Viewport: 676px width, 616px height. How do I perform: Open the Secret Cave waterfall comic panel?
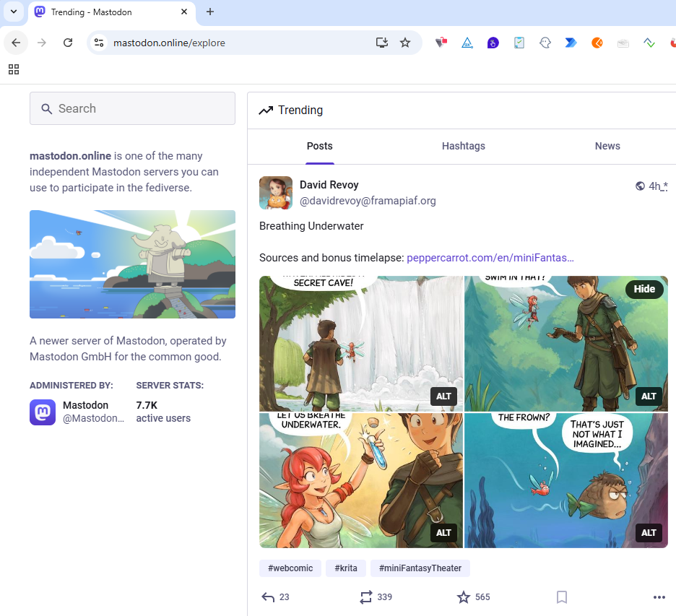[361, 344]
